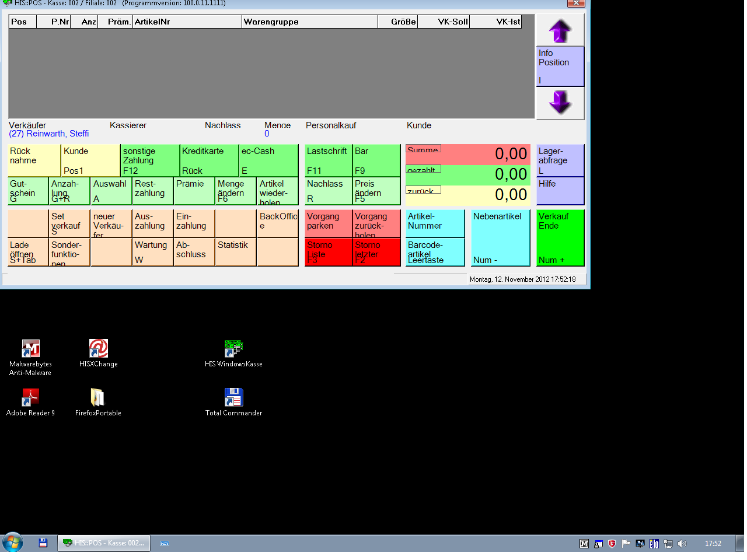
Task: Open the BackOffice button
Action: [277, 223]
